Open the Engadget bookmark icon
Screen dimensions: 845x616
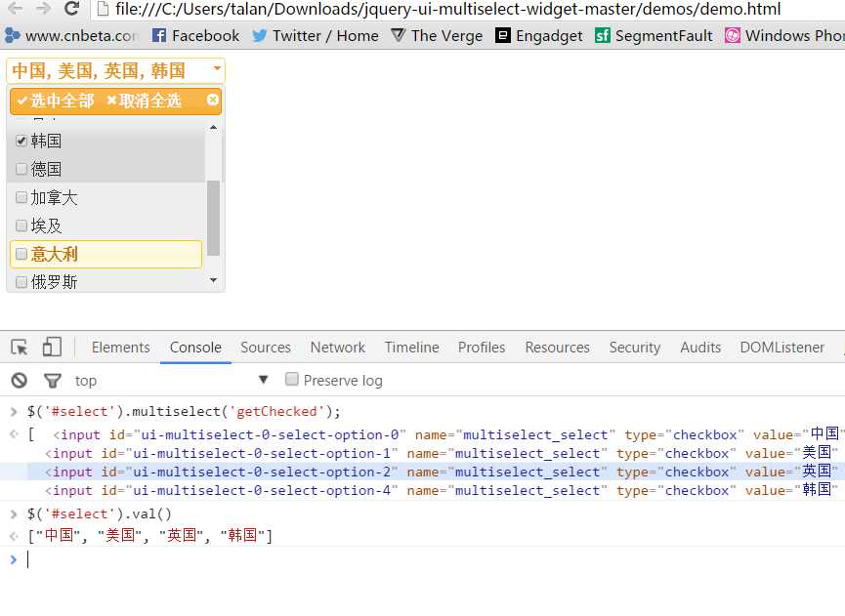503,35
